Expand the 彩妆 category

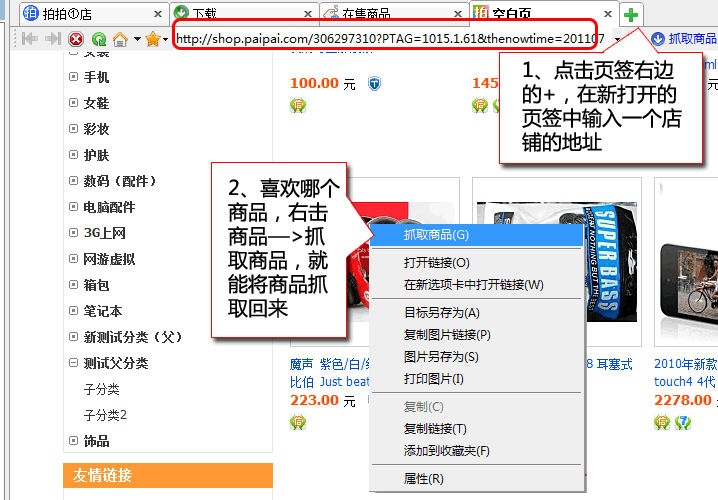pos(73,129)
